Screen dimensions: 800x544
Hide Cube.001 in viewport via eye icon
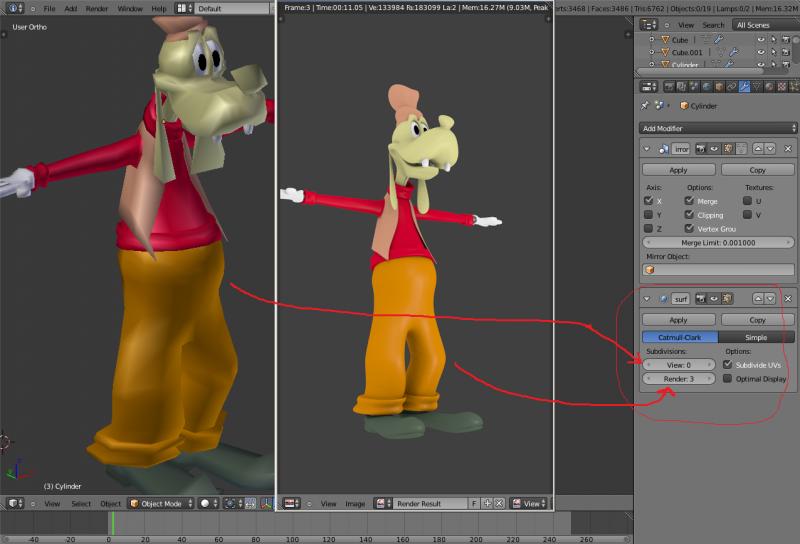tap(761, 52)
